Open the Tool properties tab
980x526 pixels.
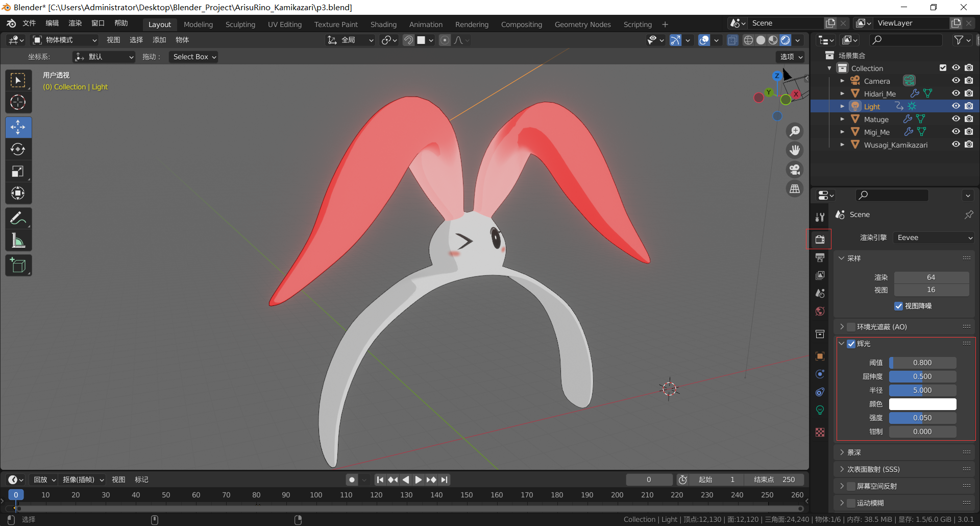coord(820,217)
